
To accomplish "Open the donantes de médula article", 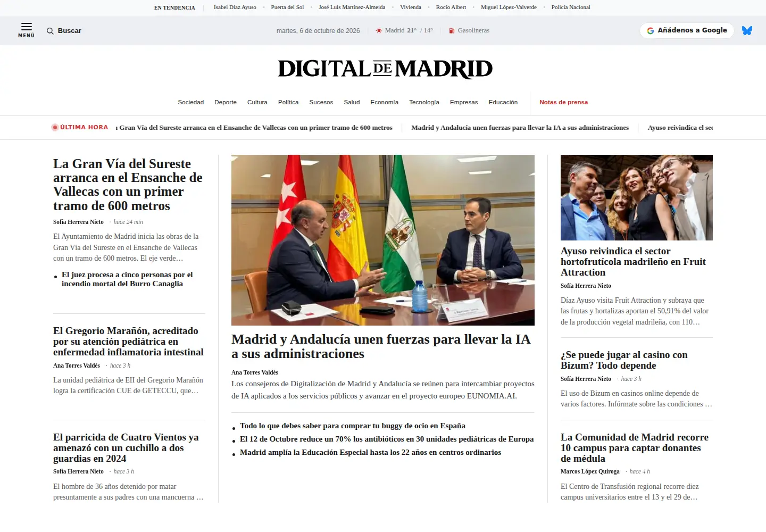I will coord(635,448).
